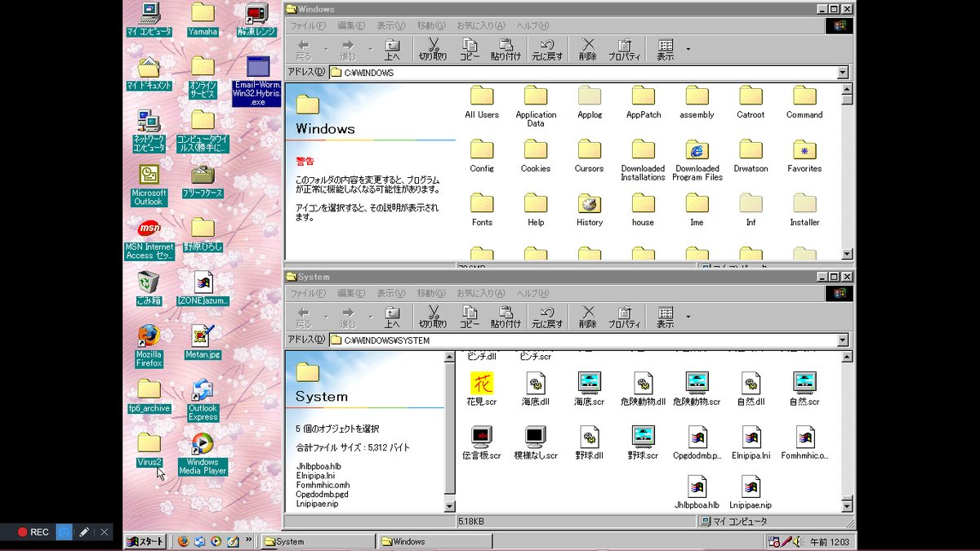Viewport: 980px width, 551px height.
Task: Select the 花見.scr screensaver file
Action: 482,388
